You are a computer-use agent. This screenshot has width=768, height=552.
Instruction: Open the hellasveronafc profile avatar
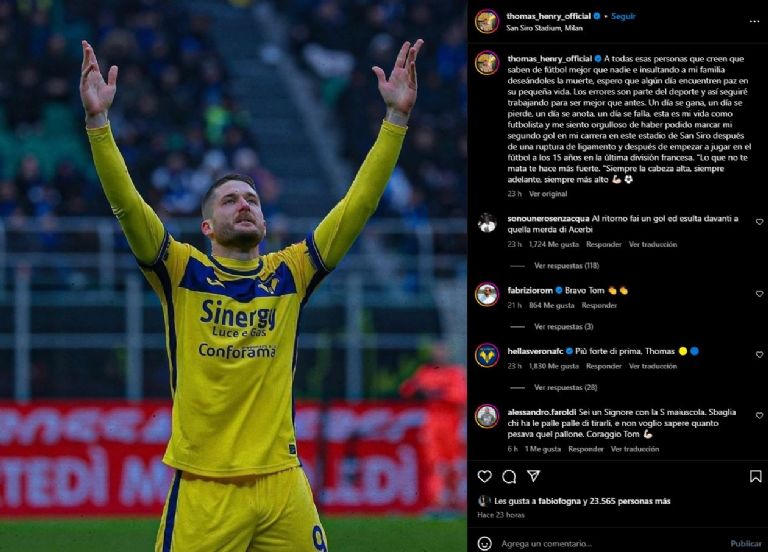coord(487,356)
